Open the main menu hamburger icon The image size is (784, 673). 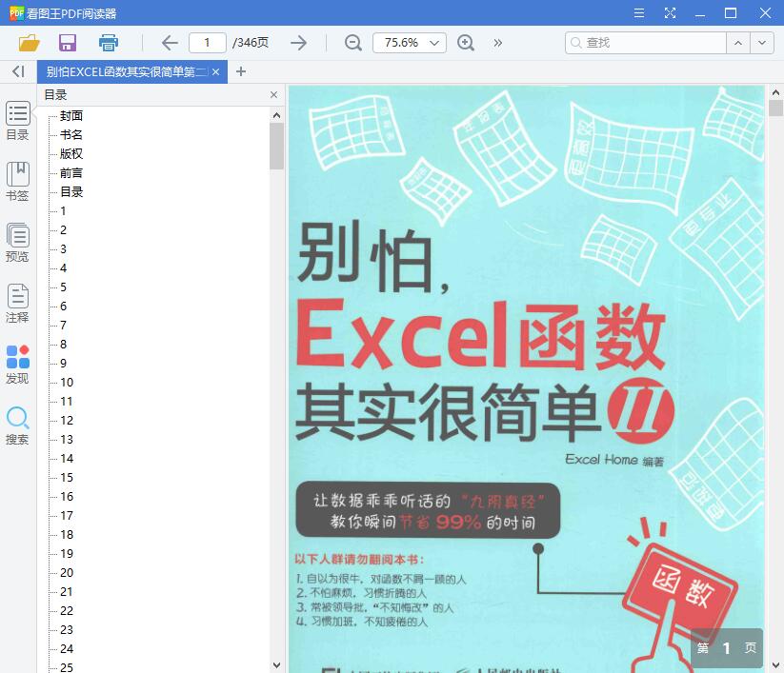tap(639, 13)
